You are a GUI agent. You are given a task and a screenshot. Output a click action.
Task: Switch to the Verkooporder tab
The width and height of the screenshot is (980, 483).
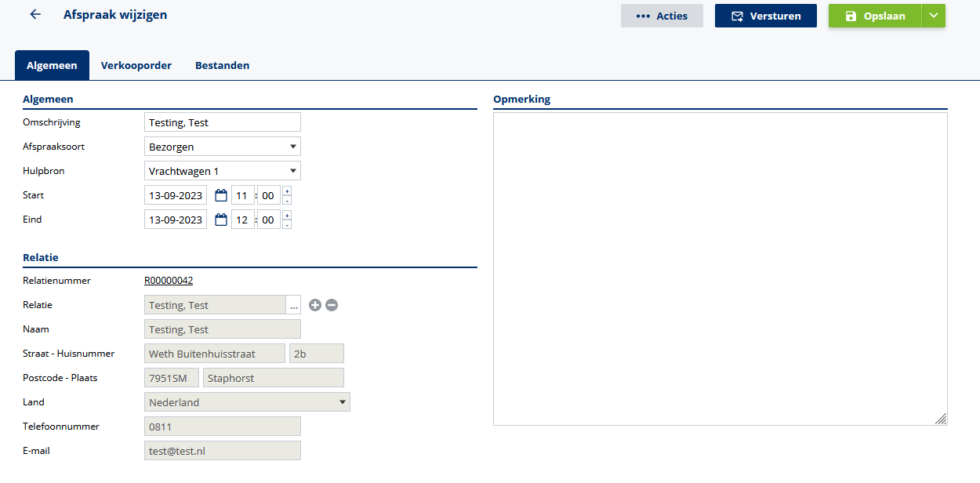(x=136, y=65)
